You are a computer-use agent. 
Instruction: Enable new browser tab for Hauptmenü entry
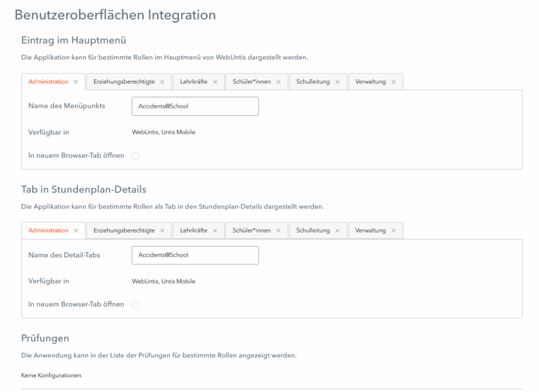click(x=135, y=156)
